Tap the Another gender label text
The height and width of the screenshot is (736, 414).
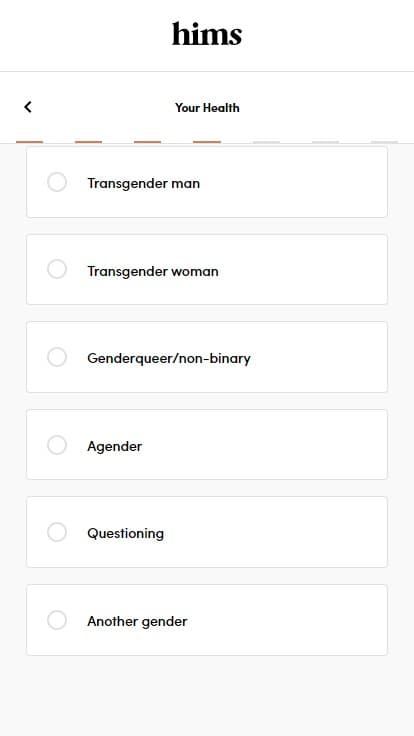137,621
